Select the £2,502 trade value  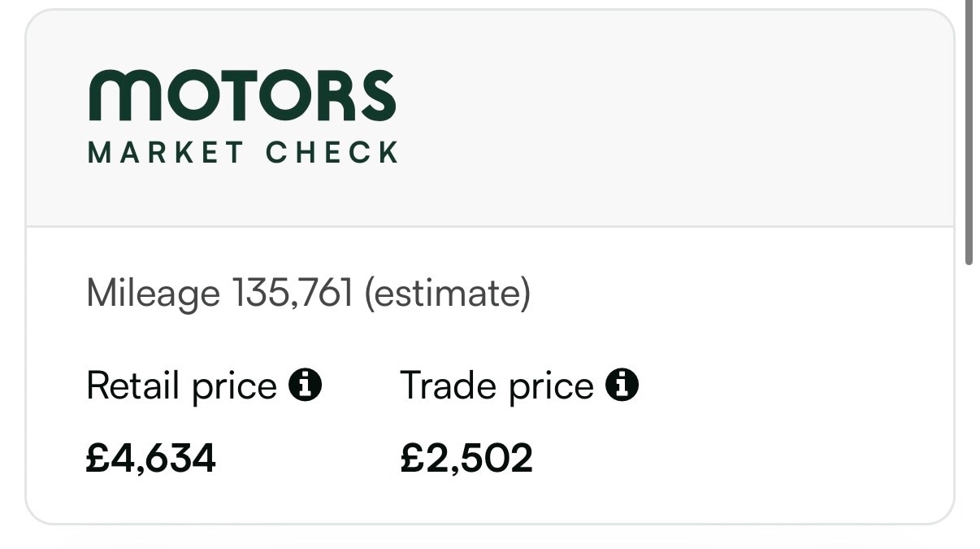466,459
